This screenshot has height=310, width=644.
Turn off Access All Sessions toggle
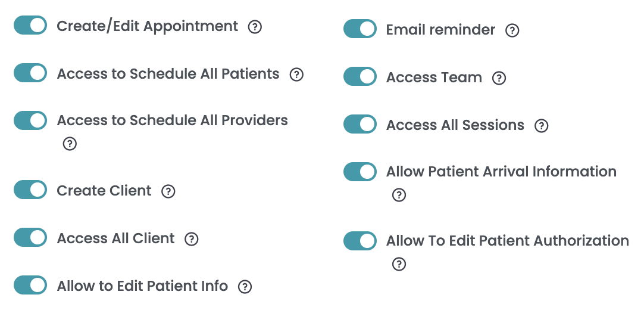tap(359, 124)
